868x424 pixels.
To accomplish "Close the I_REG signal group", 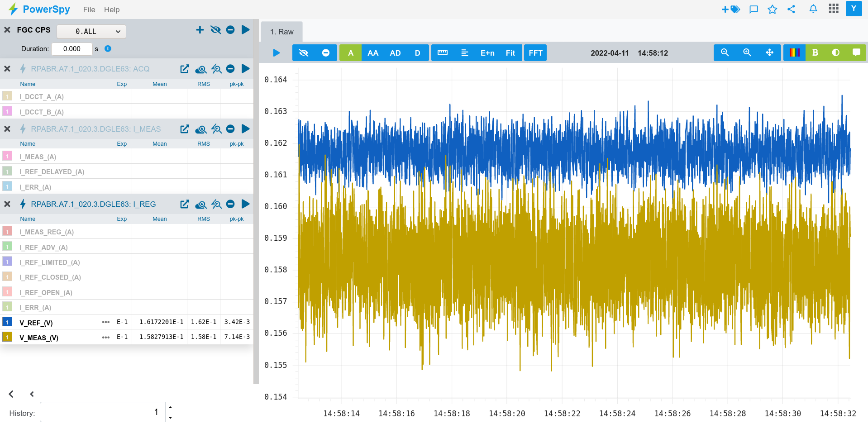I will coord(7,204).
